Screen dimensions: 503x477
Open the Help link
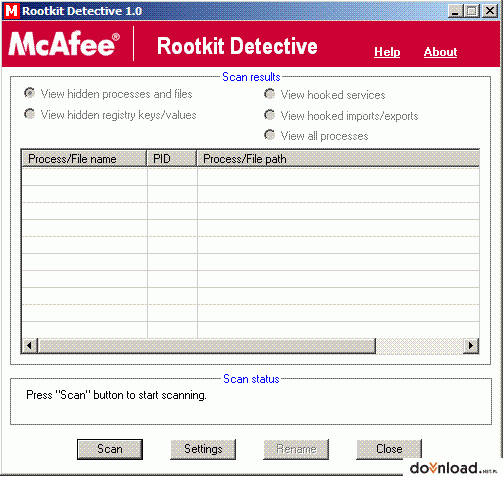click(x=387, y=52)
